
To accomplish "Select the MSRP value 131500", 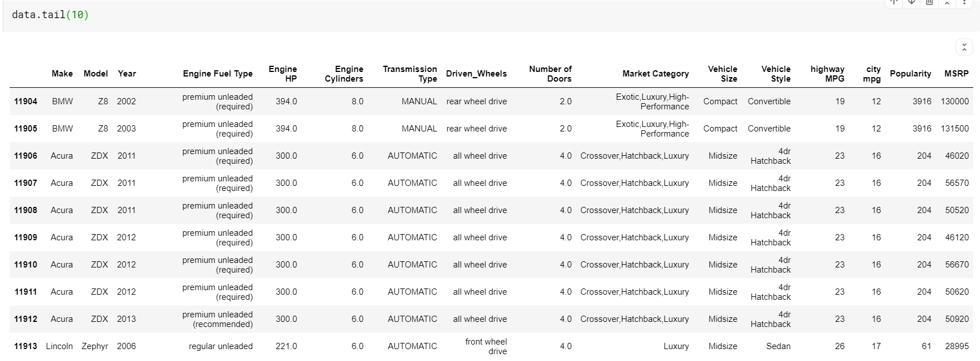I will tap(954, 129).
